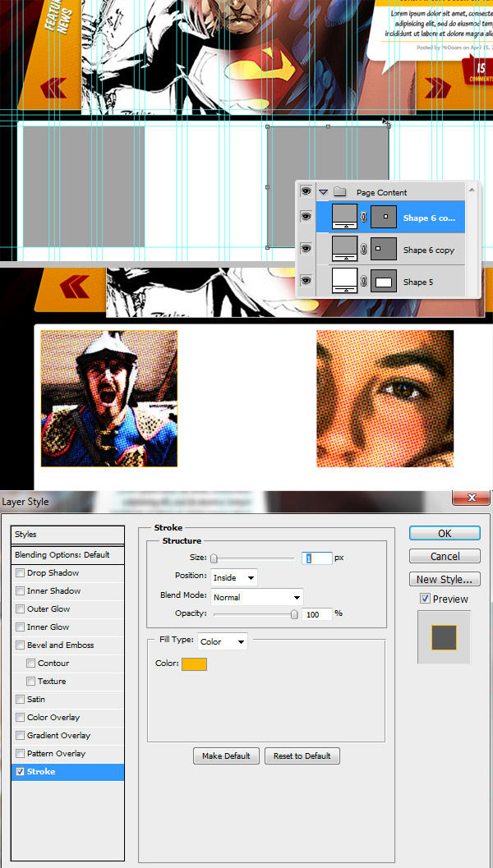
Task: Enable the Satin checkbox
Action: tap(21, 699)
